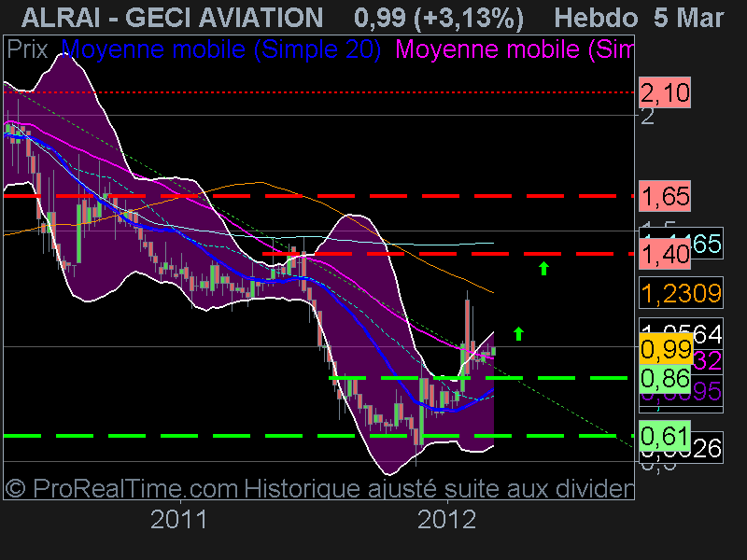Click the magenta Moyenne mobile legend entry
The image size is (747, 560).
click(514, 49)
